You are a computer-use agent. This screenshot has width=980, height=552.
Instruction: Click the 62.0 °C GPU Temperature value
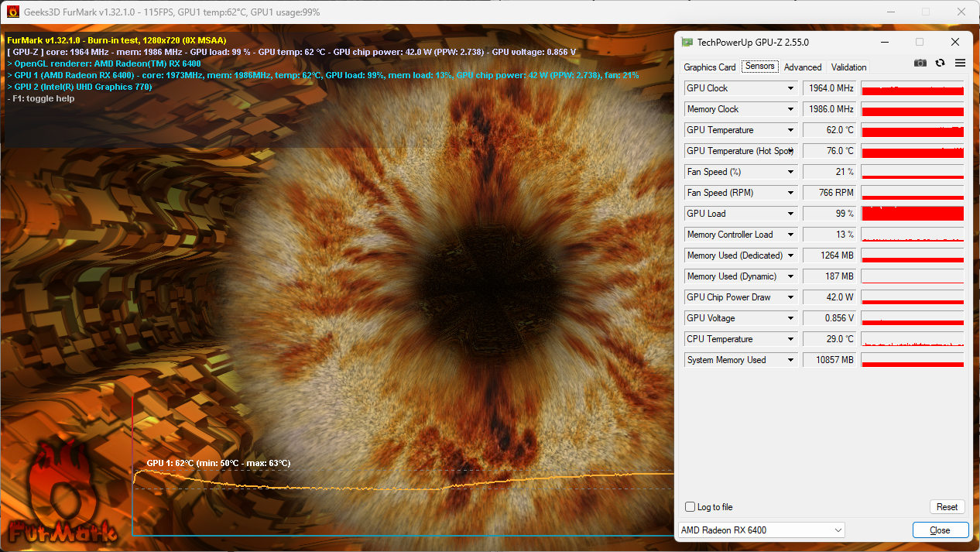coord(830,130)
